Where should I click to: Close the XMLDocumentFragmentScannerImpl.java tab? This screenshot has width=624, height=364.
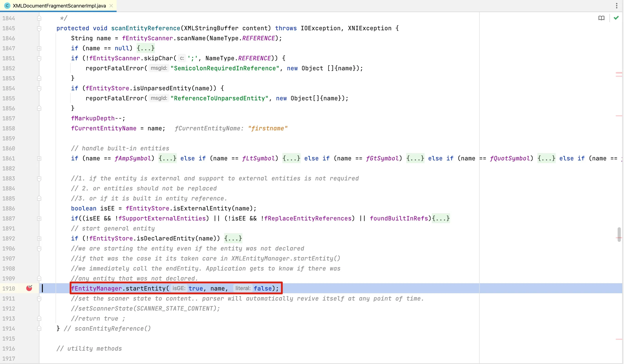pyautogui.click(x=111, y=6)
